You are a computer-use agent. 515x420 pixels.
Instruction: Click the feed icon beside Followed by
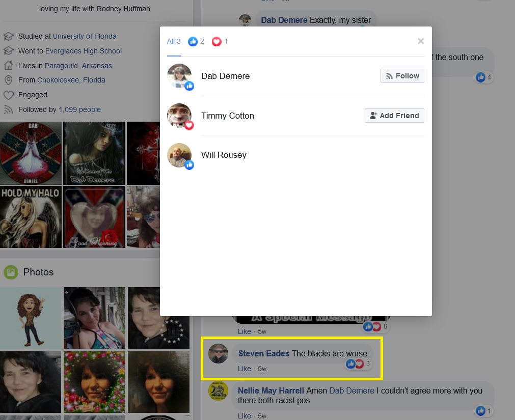tap(9, 109)
